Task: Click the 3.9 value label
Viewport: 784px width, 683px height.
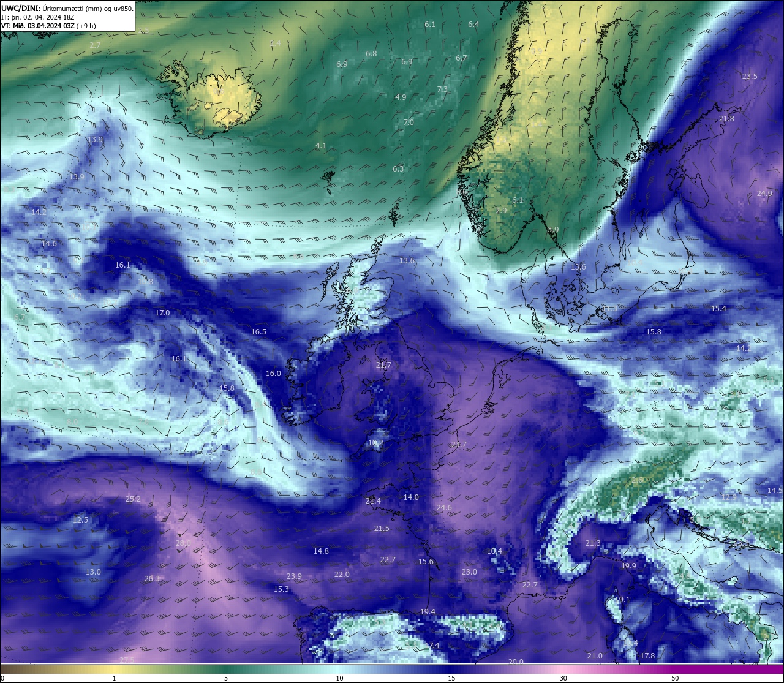Action: pyautogui.click(x=553, y=230)
